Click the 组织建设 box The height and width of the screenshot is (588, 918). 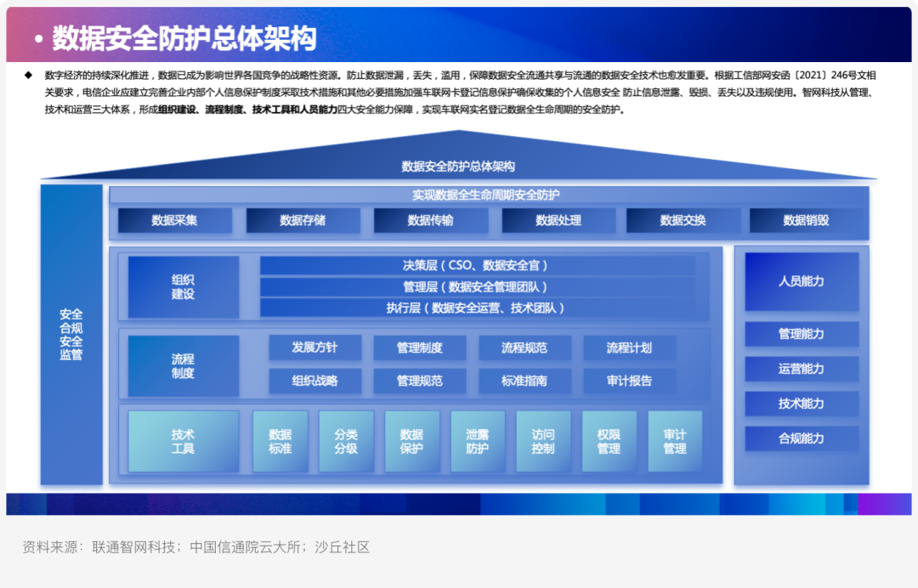(x=184, y=286)
